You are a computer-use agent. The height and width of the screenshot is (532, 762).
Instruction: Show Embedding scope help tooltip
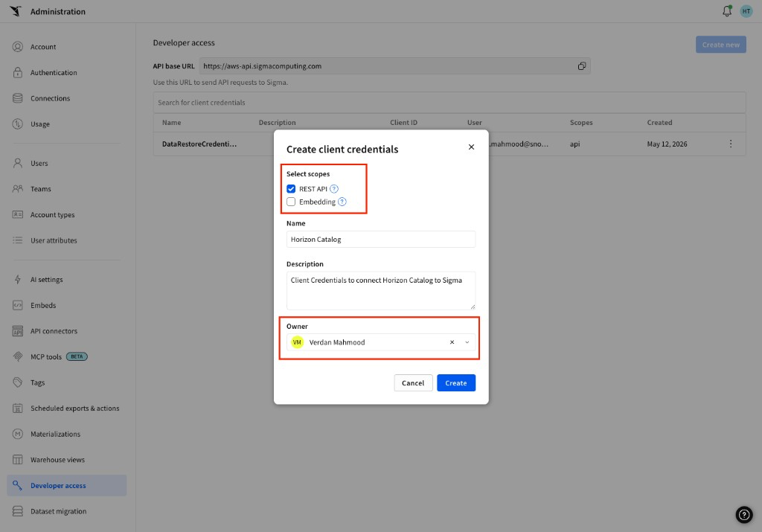coord(342,202)
